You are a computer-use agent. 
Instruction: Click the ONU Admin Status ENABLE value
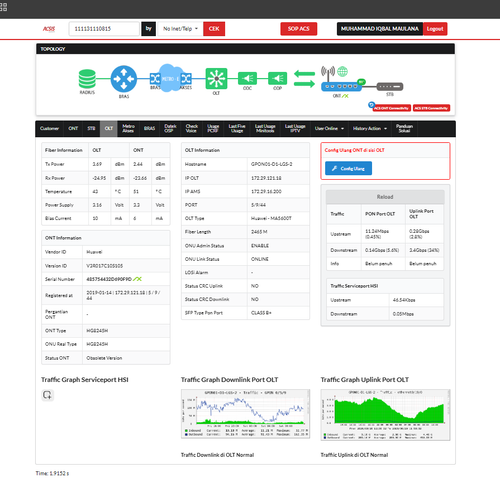(x=260, y=246)
